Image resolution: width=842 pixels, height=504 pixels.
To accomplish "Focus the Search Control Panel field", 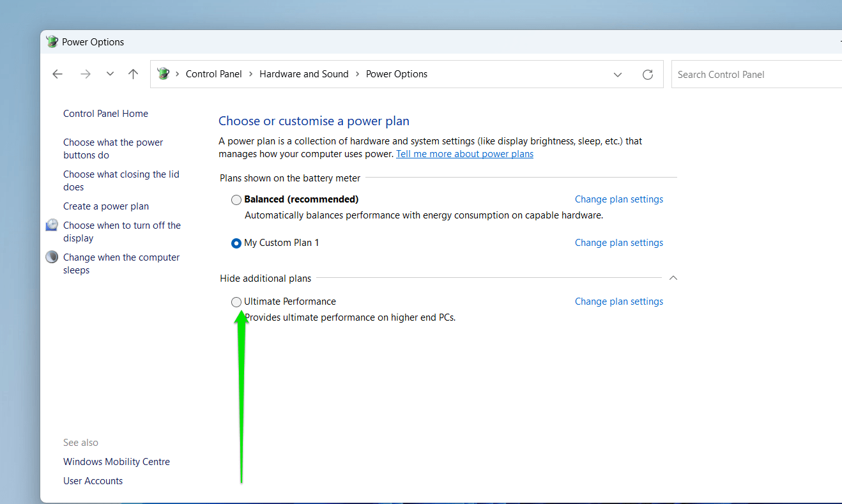I will click(756, 74).
